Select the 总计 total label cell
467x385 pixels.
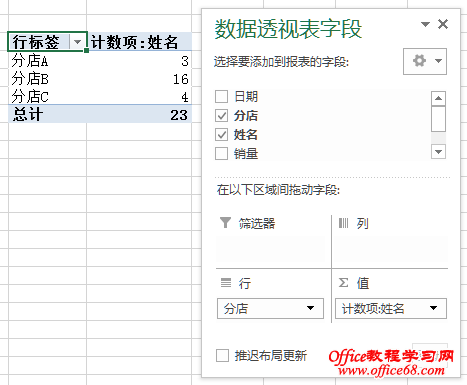click(47, 114)
